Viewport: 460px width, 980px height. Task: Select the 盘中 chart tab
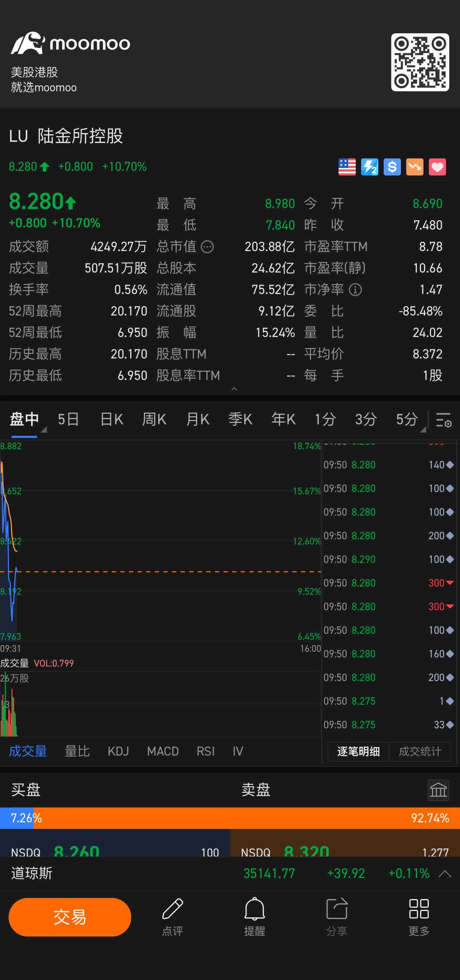click(x=24, y=419)
